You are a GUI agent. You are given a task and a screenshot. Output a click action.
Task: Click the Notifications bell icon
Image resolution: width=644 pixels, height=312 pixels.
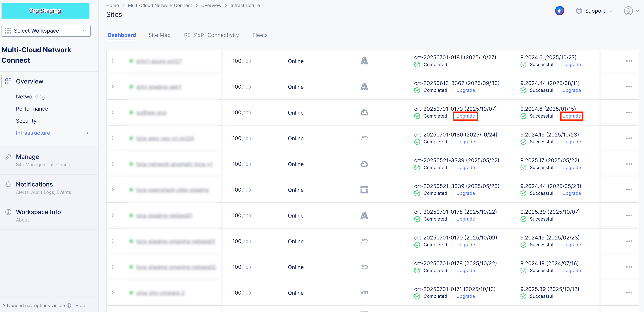pyautogui.click(x=8, y=184)
